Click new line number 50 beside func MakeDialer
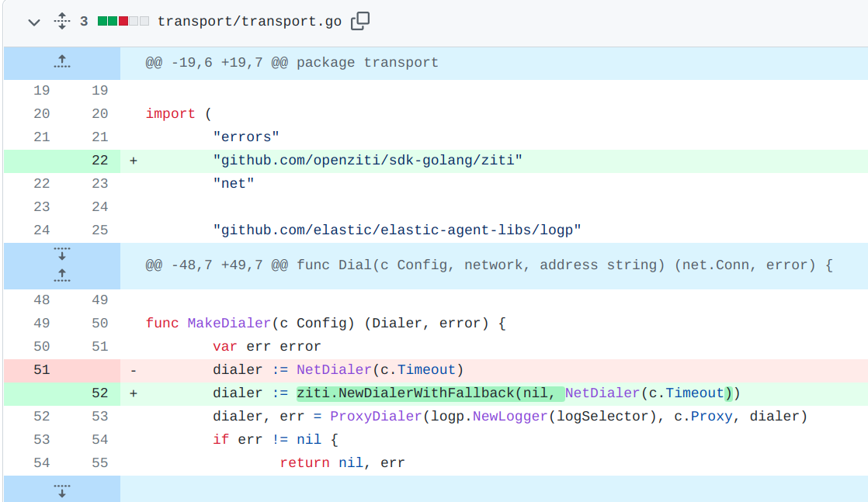868x502 pixels. coord(99,324)
